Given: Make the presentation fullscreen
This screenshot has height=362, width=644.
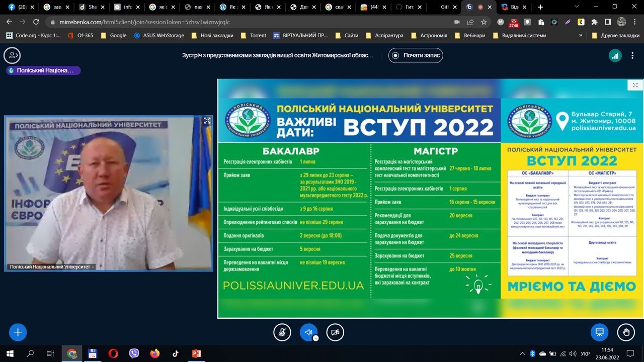Looking at the screenshot, I should [x=635, y=85].
